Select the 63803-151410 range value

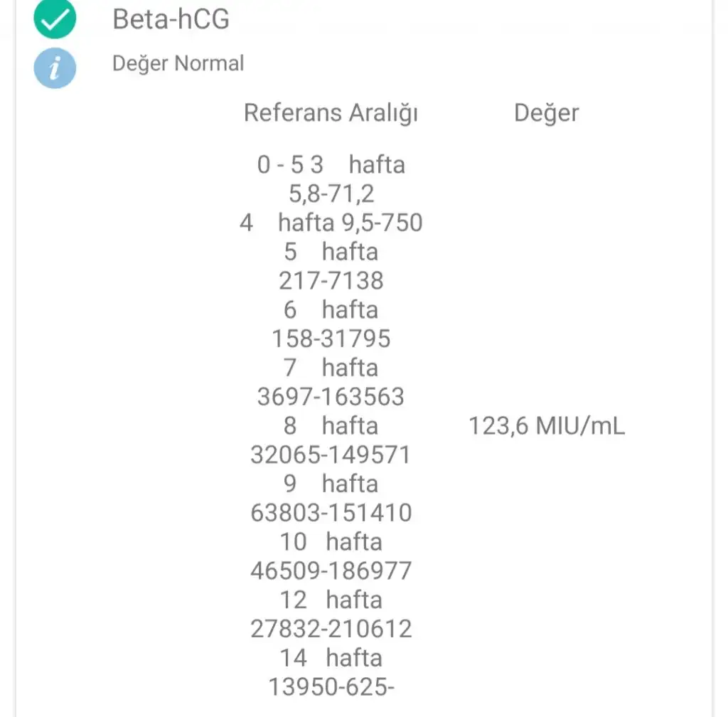pos(331,513)
